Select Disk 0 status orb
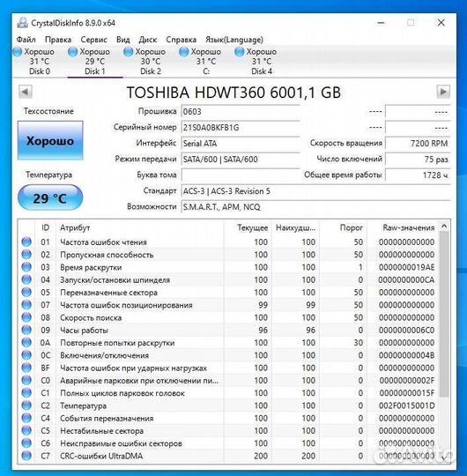Screen dimensions: 467x476 (x=18, y=52)
